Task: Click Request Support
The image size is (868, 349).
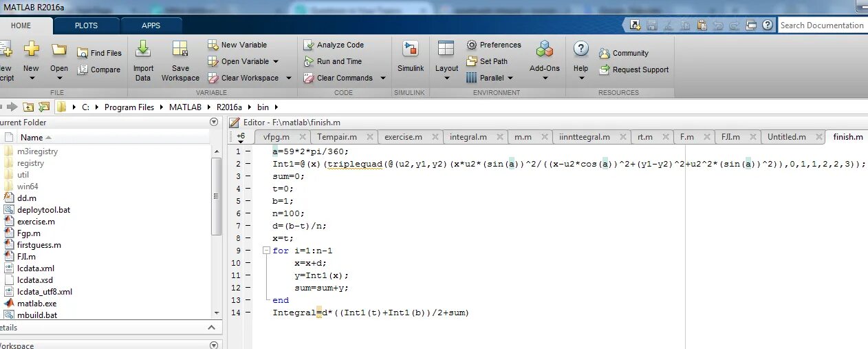Action: 634,70
